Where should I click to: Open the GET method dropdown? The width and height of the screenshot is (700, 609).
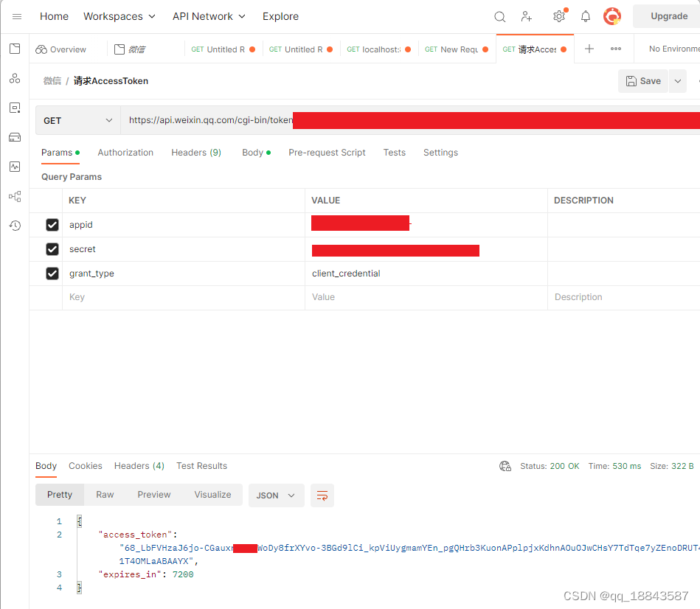[78, 120]
